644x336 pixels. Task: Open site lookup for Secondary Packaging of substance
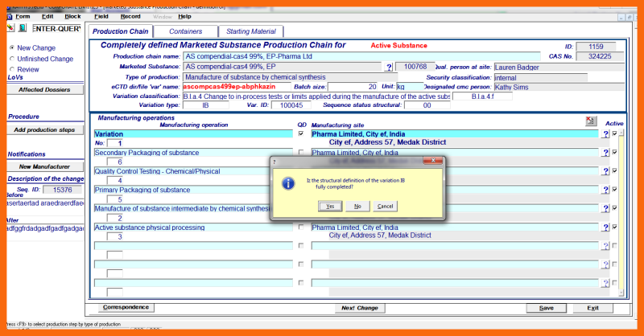pos(605,153)
